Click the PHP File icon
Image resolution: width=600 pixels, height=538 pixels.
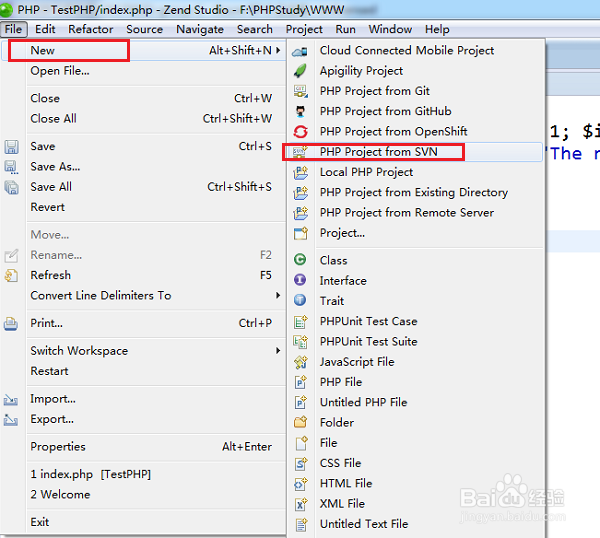(300, 382)
